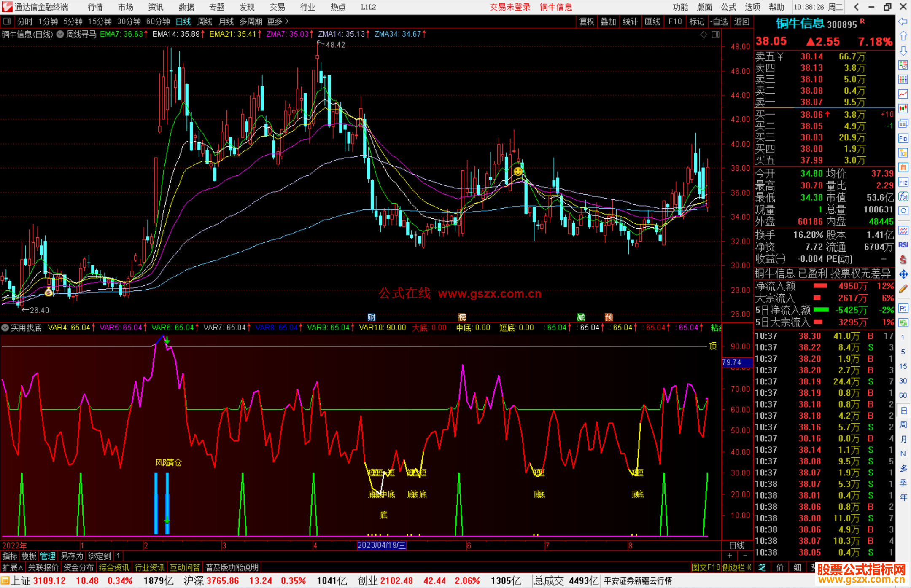
Task: Click the candlestick chart sidebar icon
Action: 903,108
